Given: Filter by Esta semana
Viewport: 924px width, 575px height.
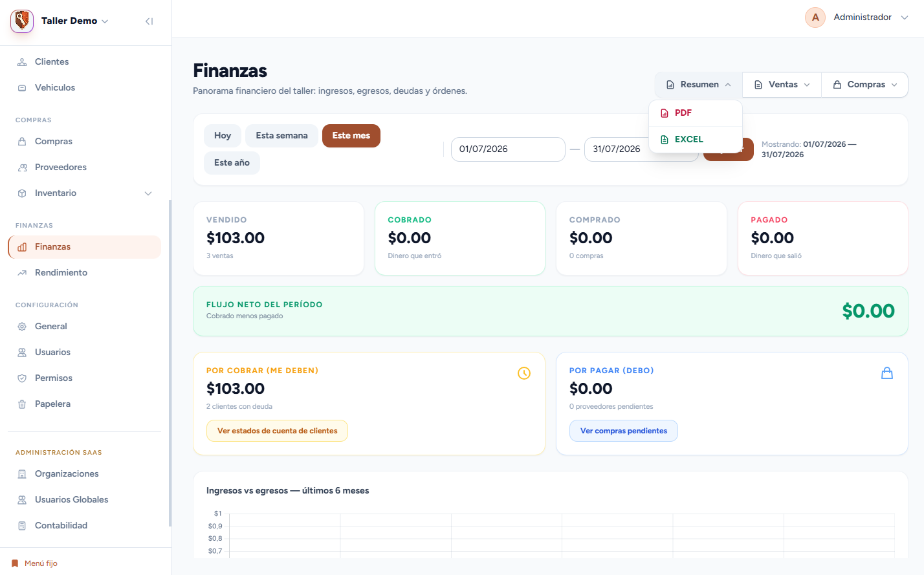Looking at the screenshot, I should [281, 136].
